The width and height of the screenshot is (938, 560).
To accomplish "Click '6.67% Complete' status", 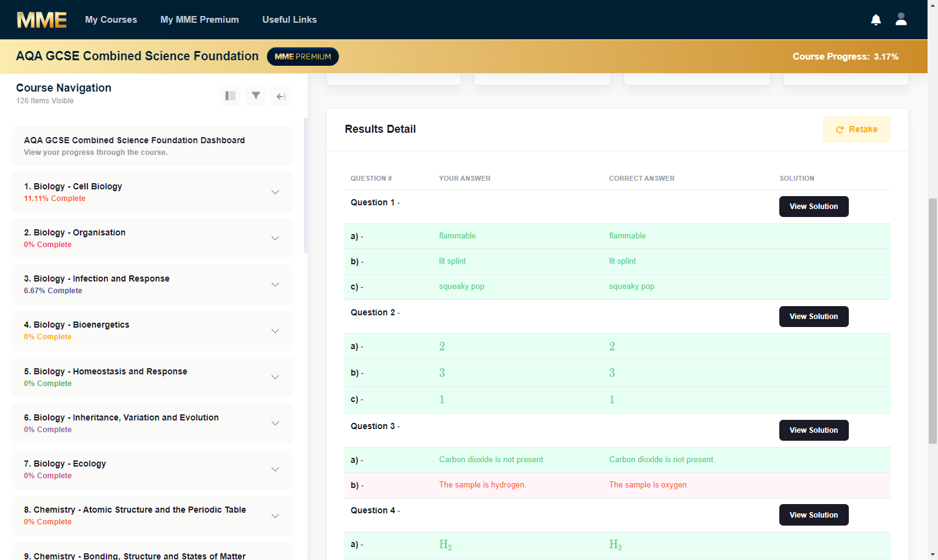I will (x=53, y=291).
